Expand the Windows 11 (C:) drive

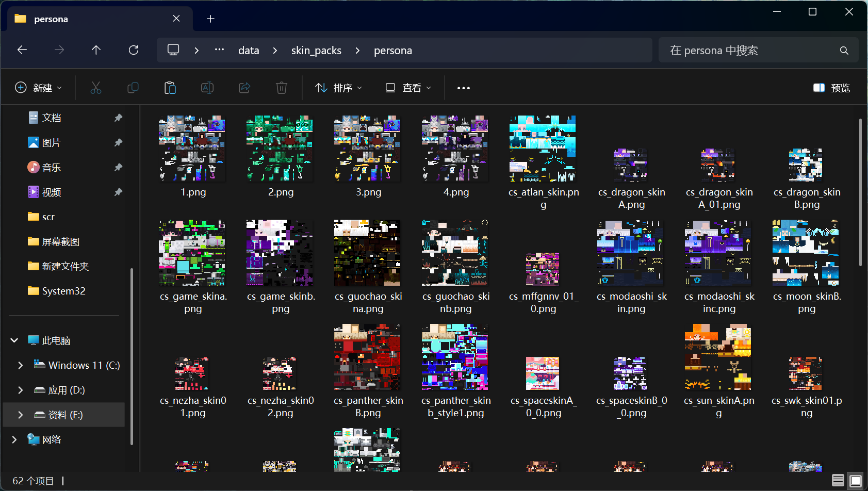point(21,365)
